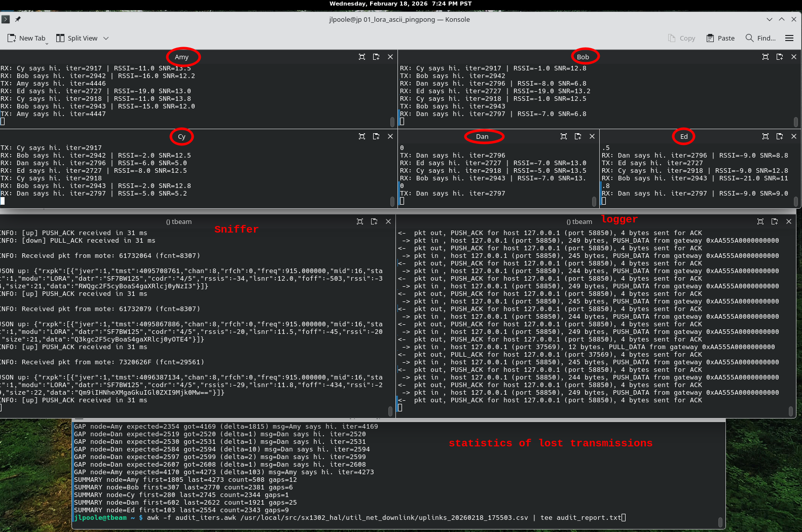Maximize the logger tbeam pane view
Screen dimensions: 802x532
click(x=760, y=221)
